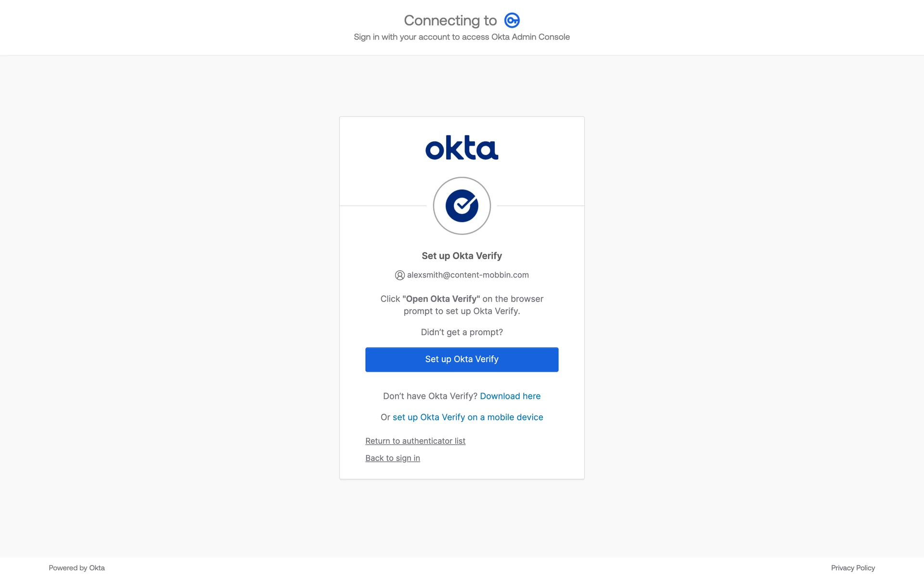
Task: Click the Powered by Okta footer text
Action: pos(77,568)
